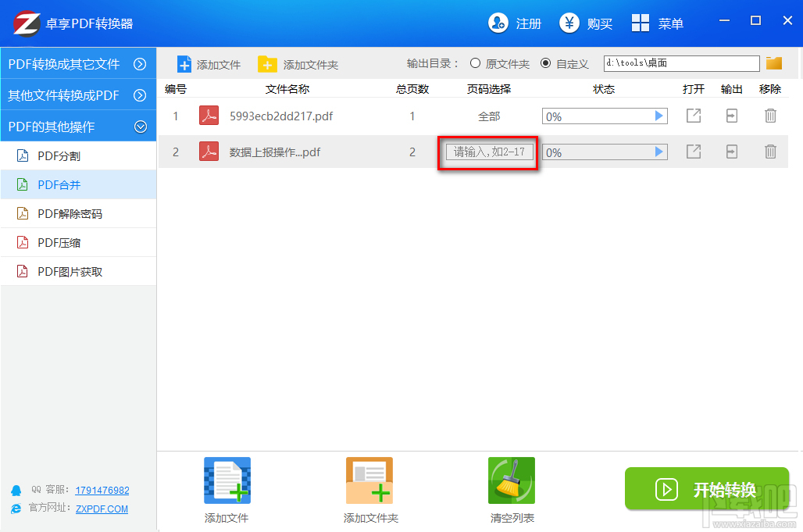The height and width of the screenshot is (532, 803).
Task: Select PDF图片获取 in sidebar
Action: [x=78, y=271]
